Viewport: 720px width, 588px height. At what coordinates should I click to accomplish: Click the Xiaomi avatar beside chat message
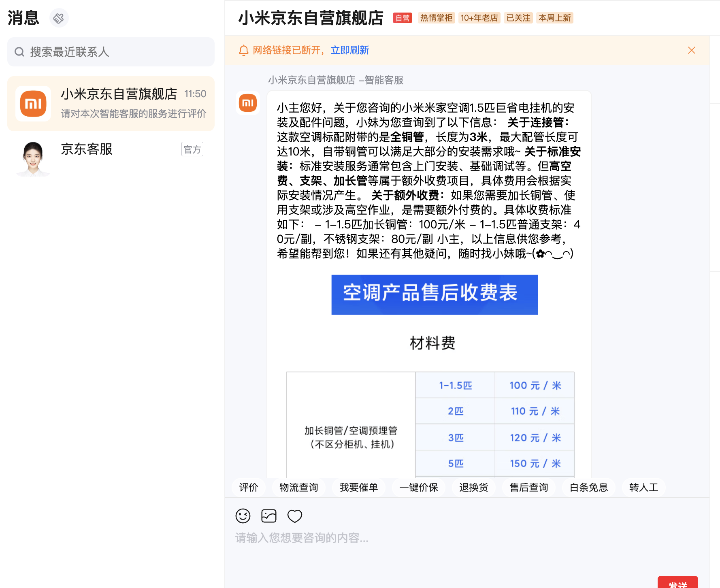coord(248,103)
